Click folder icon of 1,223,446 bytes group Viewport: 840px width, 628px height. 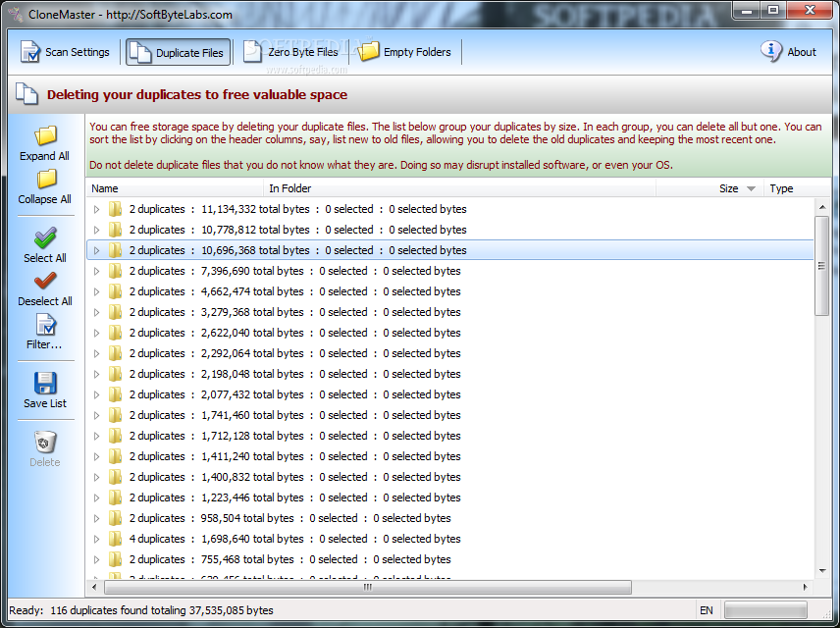[115, 497]
